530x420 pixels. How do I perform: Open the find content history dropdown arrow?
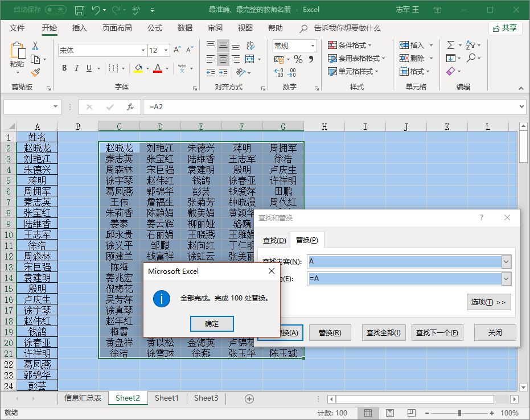point(506,262)
